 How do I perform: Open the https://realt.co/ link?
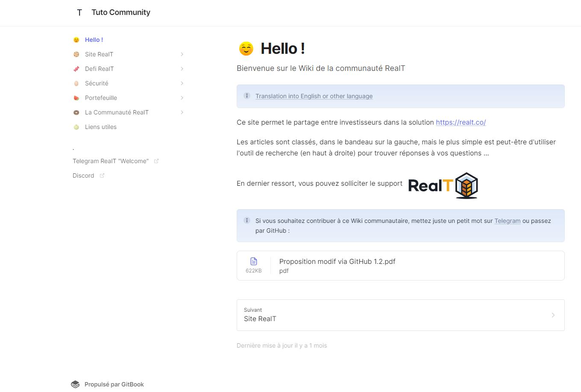[461, 122]
